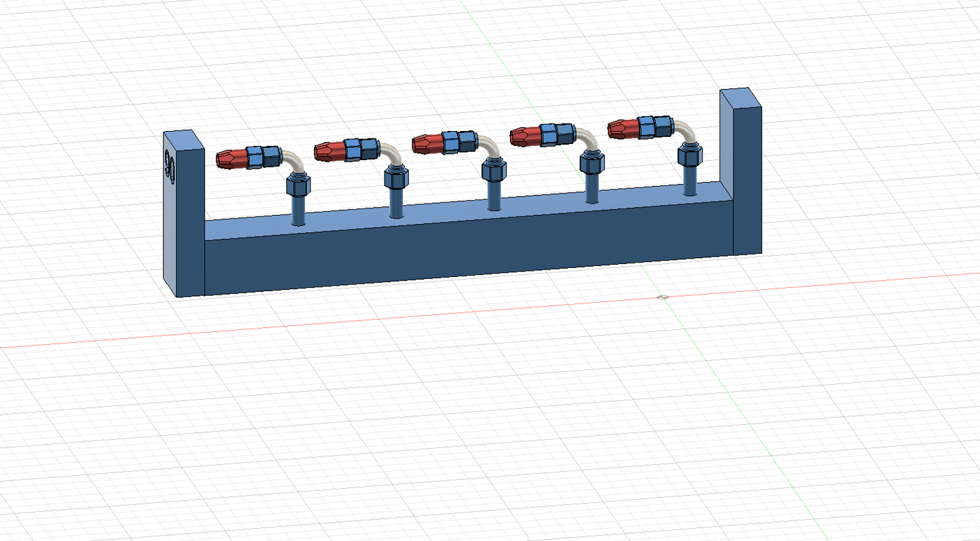Select the rightmost curved silver elbow tube

686,133
